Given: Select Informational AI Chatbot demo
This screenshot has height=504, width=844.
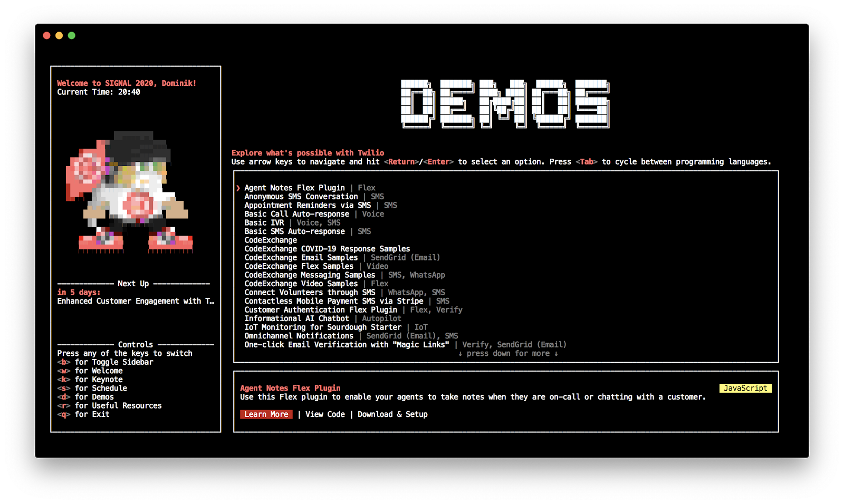Looking at the screenshot, I should (x=323, y=318).
